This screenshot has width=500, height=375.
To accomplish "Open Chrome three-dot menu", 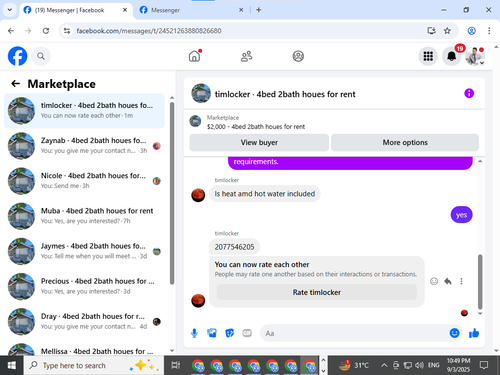I will (x=489, y=31).
